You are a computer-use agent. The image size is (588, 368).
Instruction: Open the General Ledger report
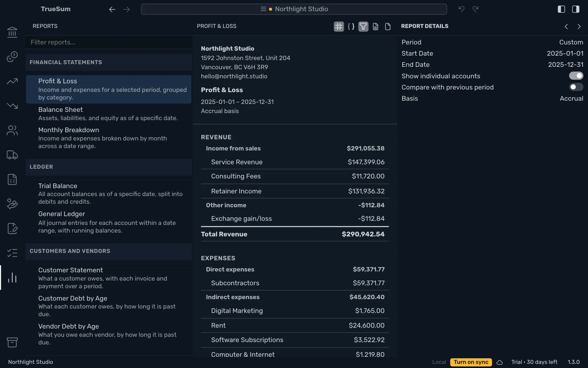tap(108, 222)
